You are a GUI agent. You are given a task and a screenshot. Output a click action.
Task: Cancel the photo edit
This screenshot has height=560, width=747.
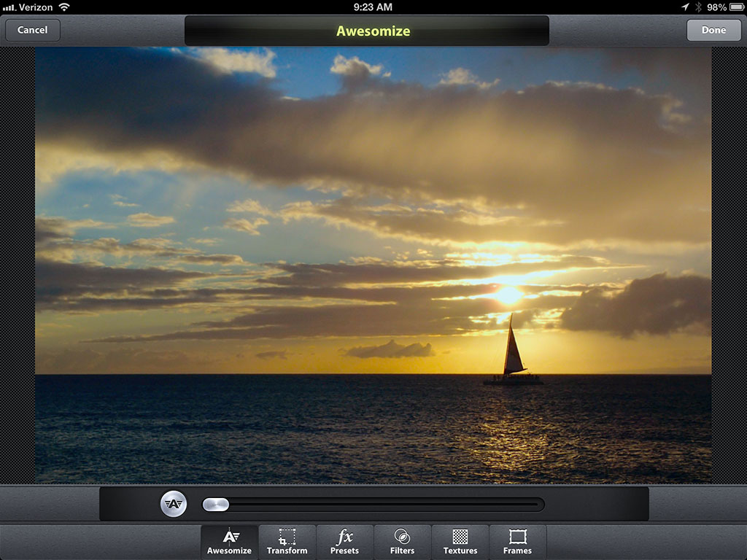click(x=33, y=30)
